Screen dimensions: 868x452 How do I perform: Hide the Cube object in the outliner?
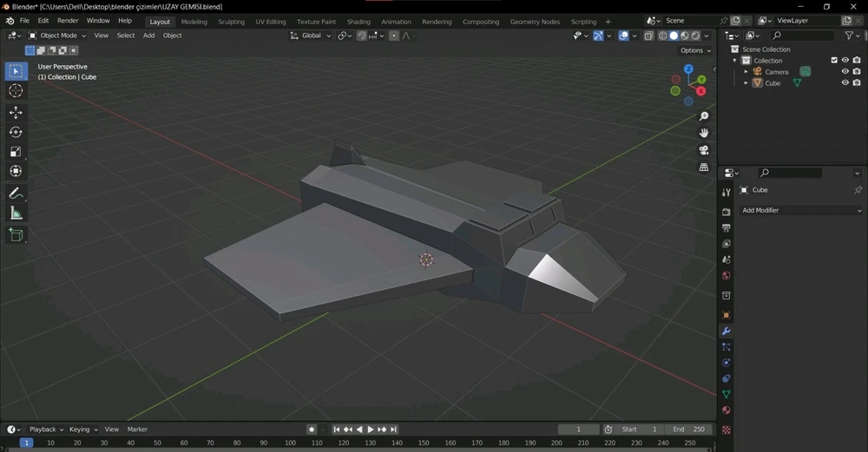click(845, 83)
